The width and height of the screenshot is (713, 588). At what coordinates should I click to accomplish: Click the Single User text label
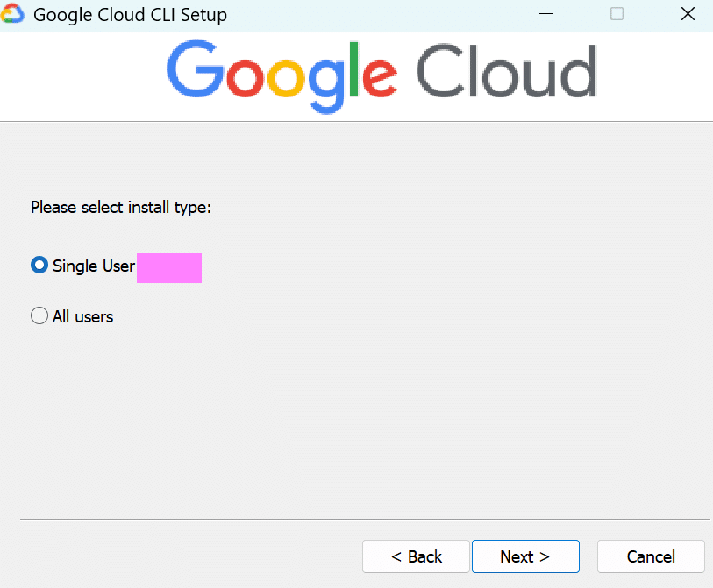pos(93,266)
